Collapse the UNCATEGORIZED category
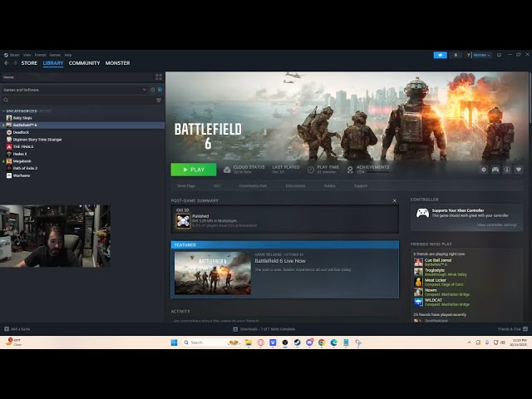 tap(3, 111)
